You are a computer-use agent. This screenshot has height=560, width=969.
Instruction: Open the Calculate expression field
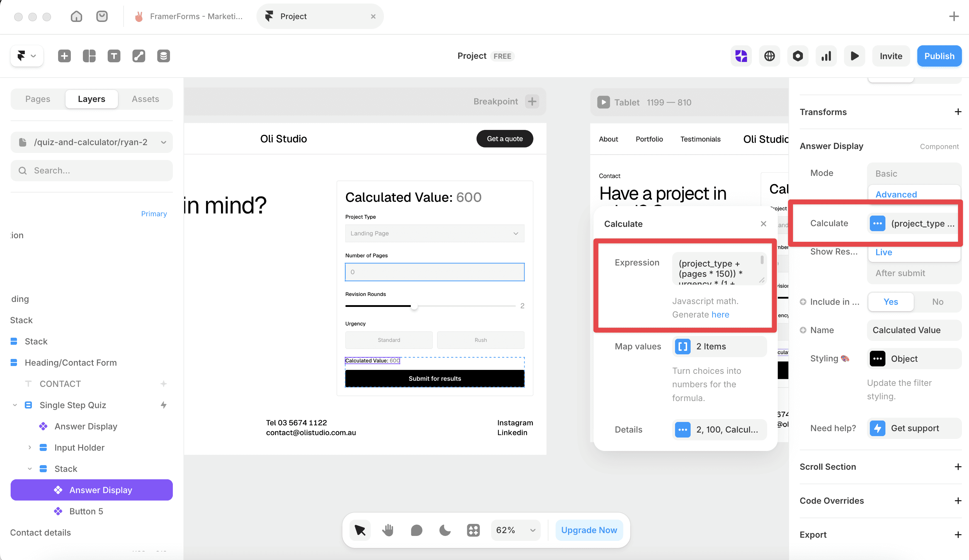pos(914,224)
